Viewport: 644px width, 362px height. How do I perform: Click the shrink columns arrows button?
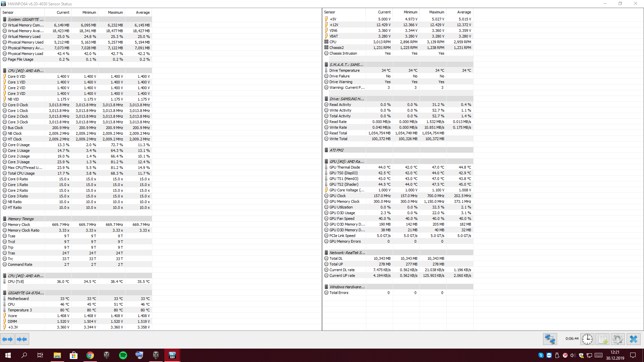[22, 339]
